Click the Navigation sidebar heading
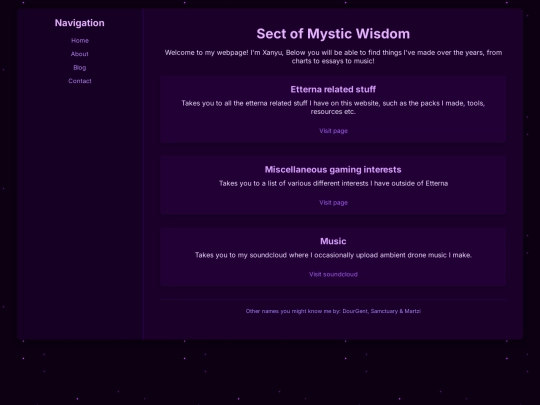540x405 pixels. point(80,23)
